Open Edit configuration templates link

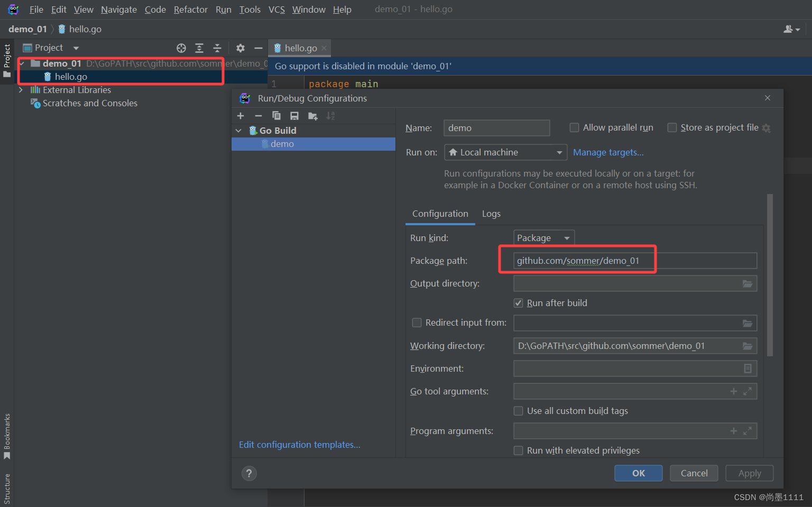click(300, 445)
